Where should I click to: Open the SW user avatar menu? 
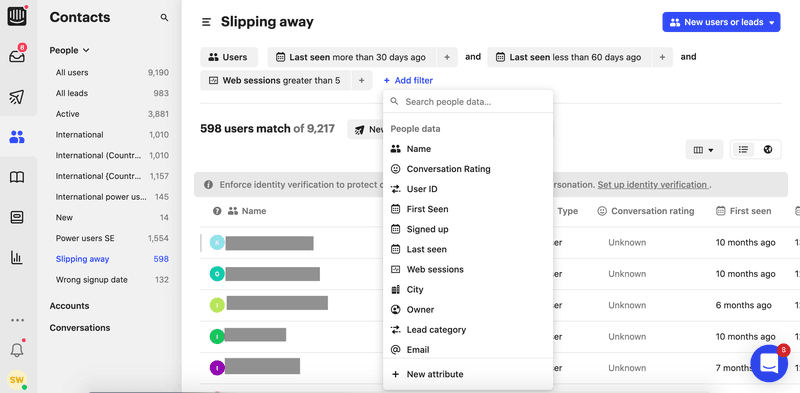[17, 380]
